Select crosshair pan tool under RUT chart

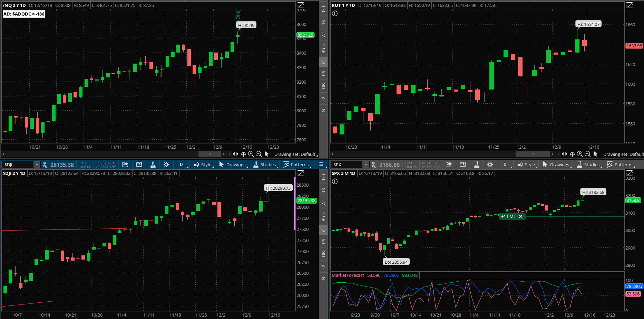572,154
